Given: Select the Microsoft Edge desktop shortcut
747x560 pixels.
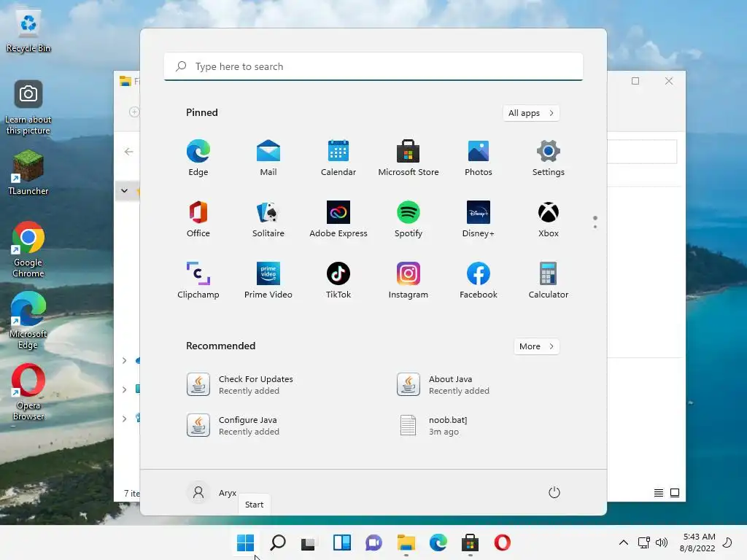Looking at the screenshot, I should 28,320.
